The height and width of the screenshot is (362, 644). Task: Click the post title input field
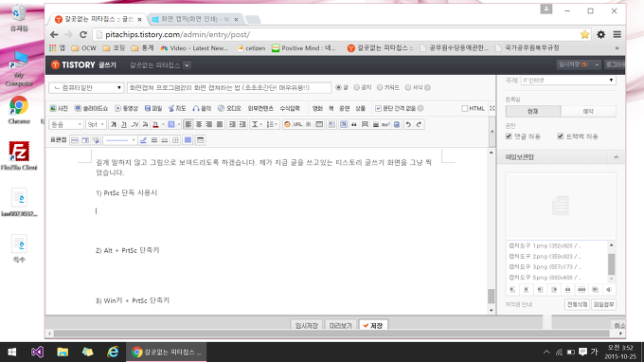coord(229,87)
